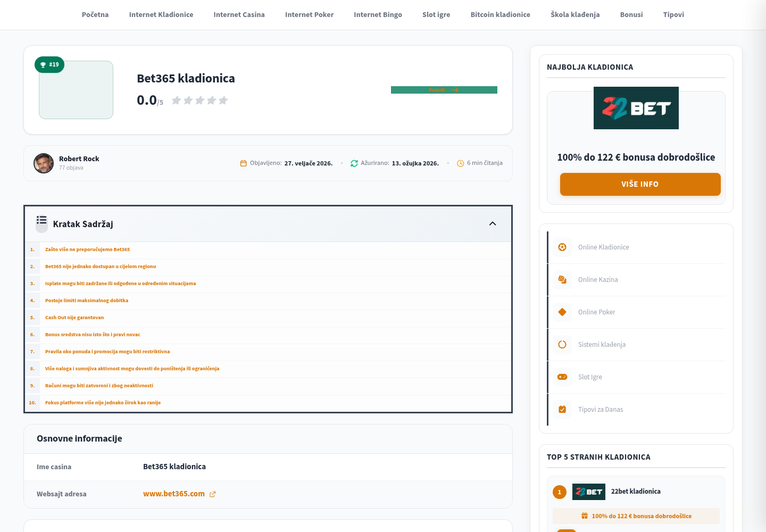The image size is (766, 532).
Task: Go to the Bonusi menu item
Action: [631, 15]
